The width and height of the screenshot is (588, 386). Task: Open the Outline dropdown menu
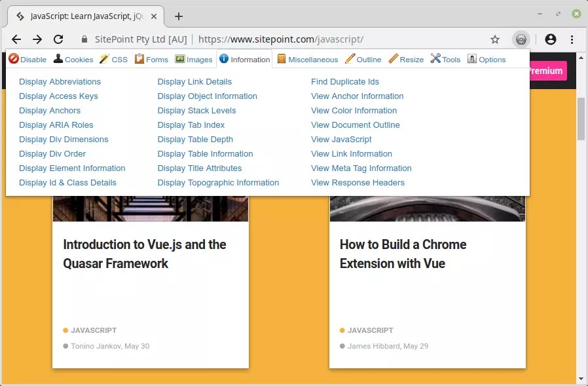(363, 59)
